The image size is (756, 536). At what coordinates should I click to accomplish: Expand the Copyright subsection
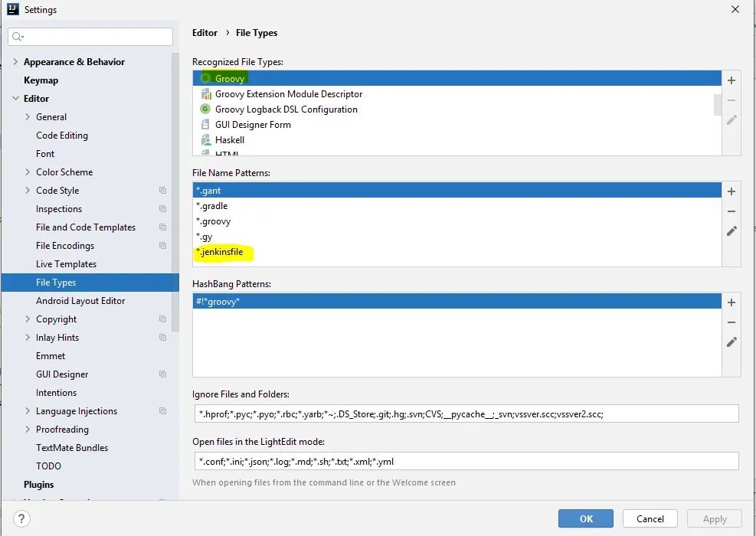[x=28, y=319]
